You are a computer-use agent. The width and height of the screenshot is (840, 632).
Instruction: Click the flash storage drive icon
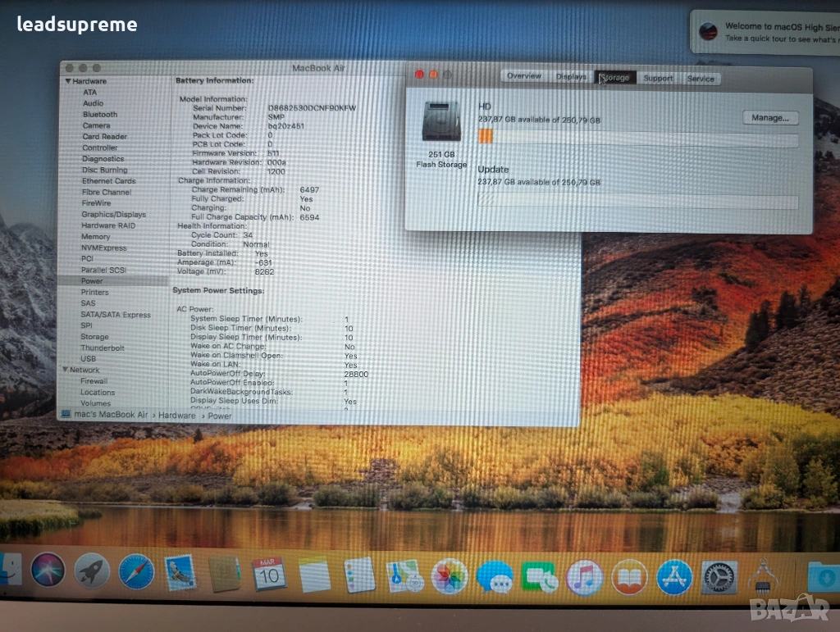coord(441,121)
